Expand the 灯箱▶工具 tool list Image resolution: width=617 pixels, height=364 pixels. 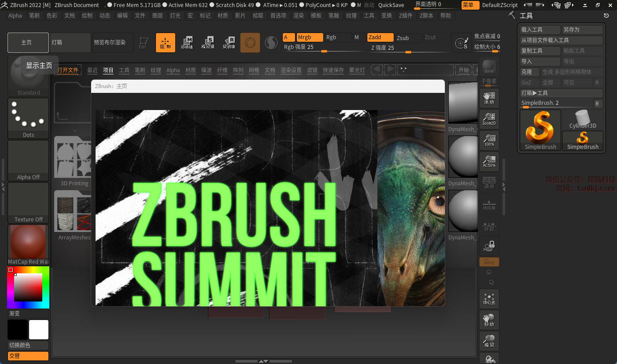coord(561,93)
